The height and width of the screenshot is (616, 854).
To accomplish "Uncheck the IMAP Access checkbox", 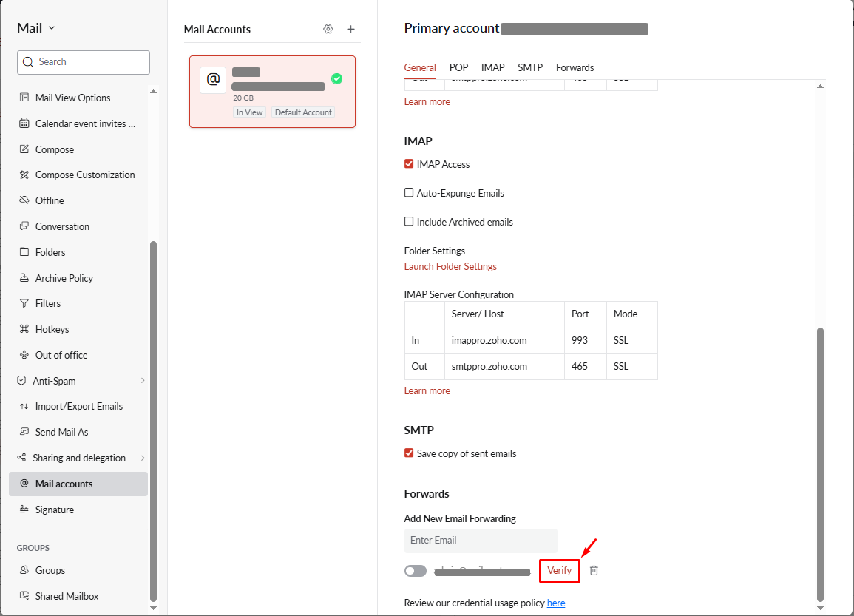I will (409, 164).
